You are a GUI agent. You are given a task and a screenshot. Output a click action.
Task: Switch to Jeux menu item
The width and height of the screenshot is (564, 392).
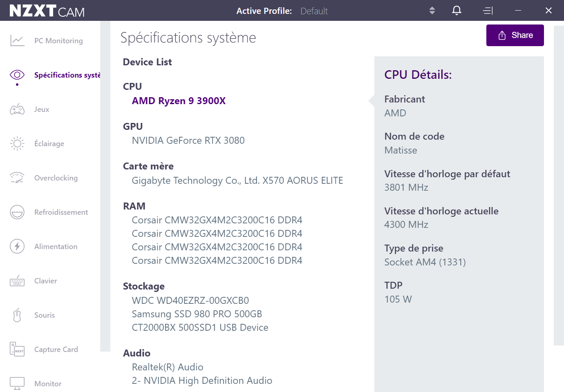pos(42,109)
